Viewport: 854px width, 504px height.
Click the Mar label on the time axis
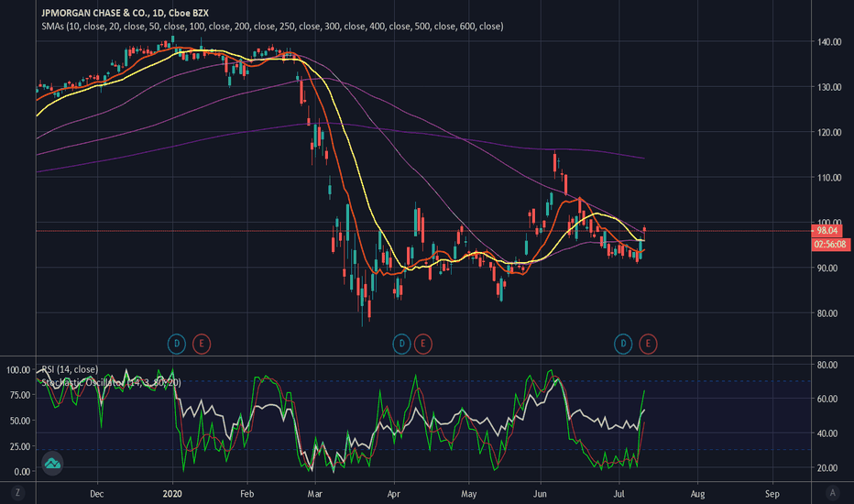[315, 494]
